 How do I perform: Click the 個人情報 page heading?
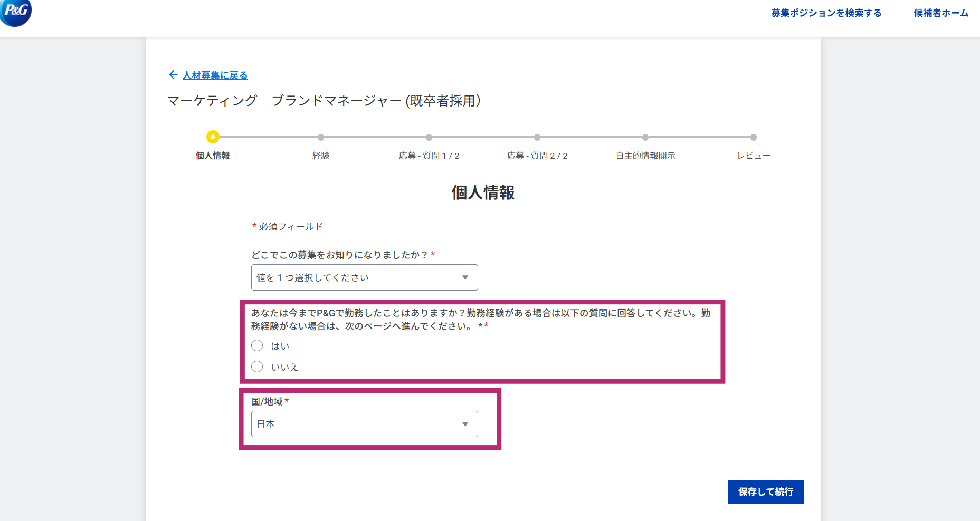tap(483, 192)
